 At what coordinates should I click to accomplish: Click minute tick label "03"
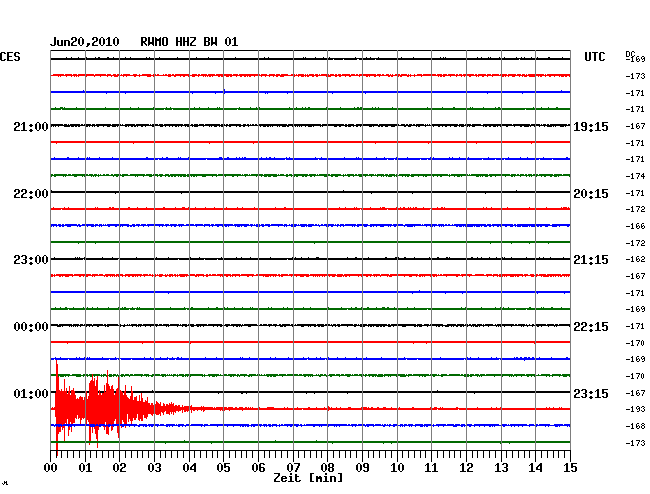tap(154, 468)
